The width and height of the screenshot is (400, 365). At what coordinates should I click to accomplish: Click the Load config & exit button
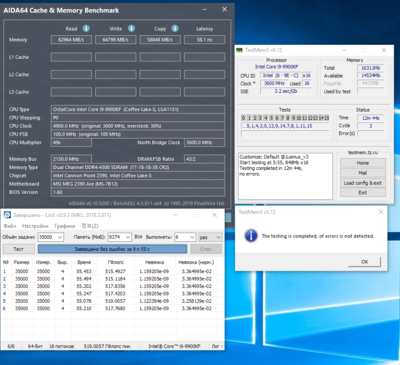(363, 183)
